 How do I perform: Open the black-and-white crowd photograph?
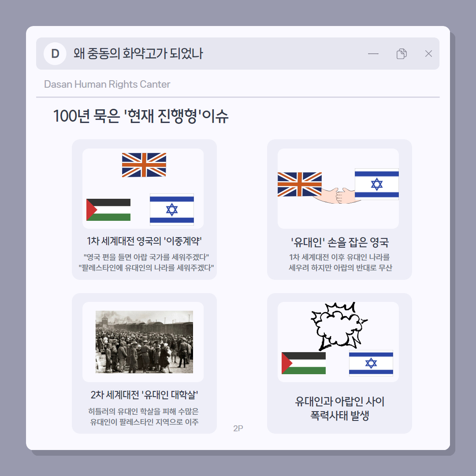144,342
